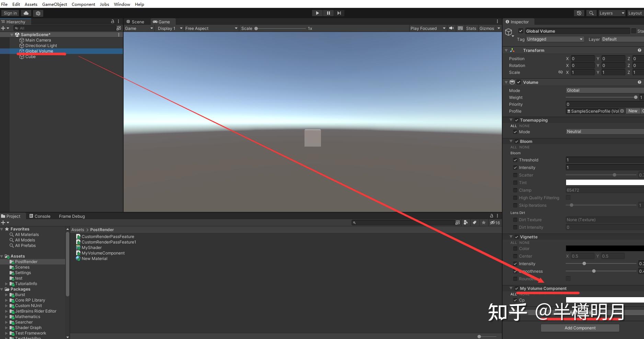The image size is (644, 339).
Task: Uncheck the Bloom Threshold override
Action: pos(515,160)
